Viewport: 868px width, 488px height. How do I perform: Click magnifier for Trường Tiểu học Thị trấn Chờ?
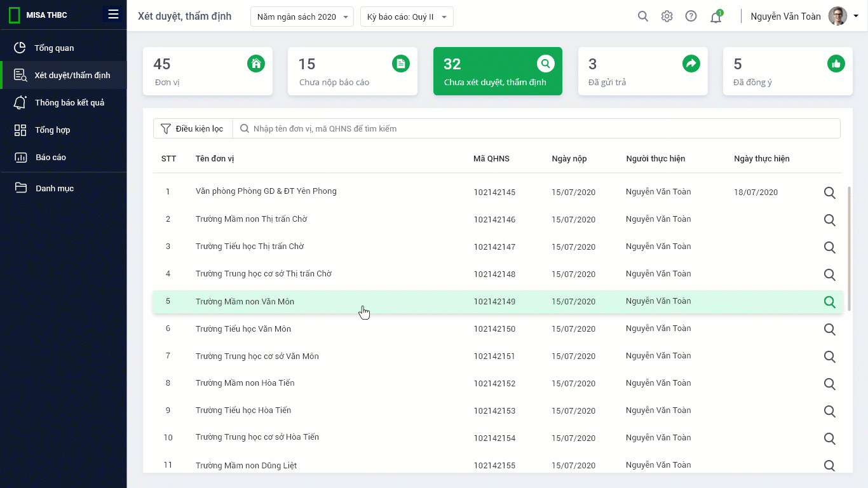pyautogui.click(x=829, y=247)
